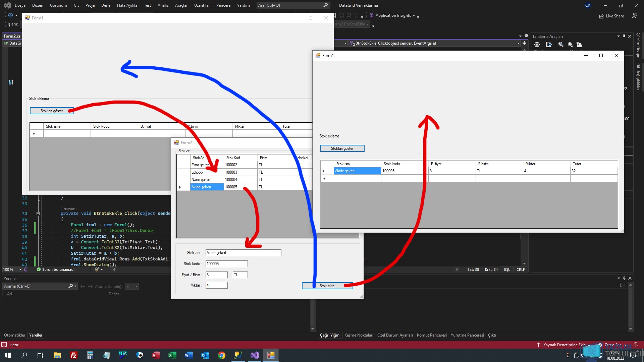This screenshot has height=362, width=644.
Task: Open the editor tab list dropdown
Action: 520,36
